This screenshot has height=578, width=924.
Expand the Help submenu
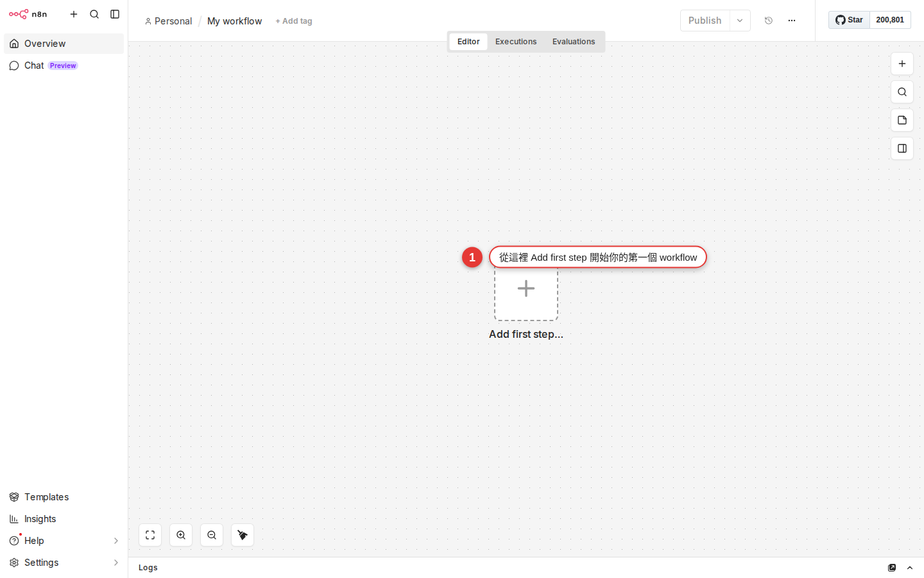pyautogui.click(x=116, y=541)
